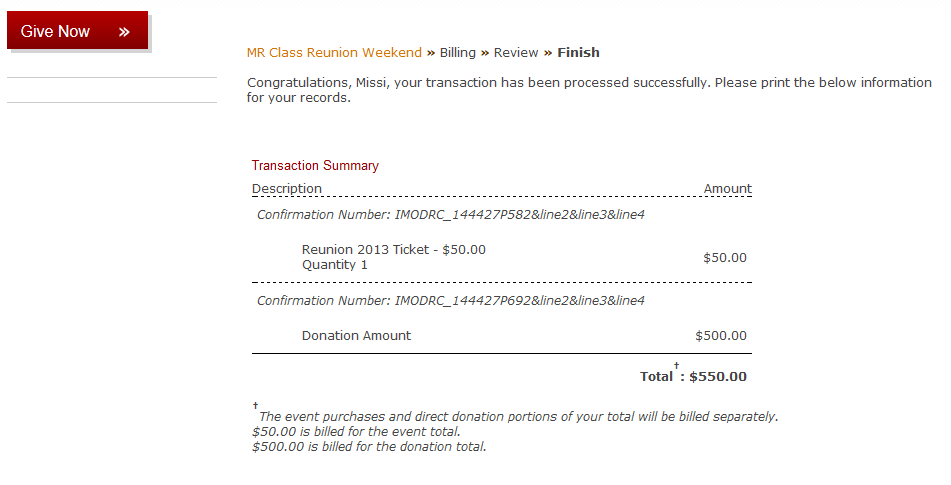951x485 pixels.
Task: Open the MR Class Reunion Weekend link
Action: (x=334, y=53)
